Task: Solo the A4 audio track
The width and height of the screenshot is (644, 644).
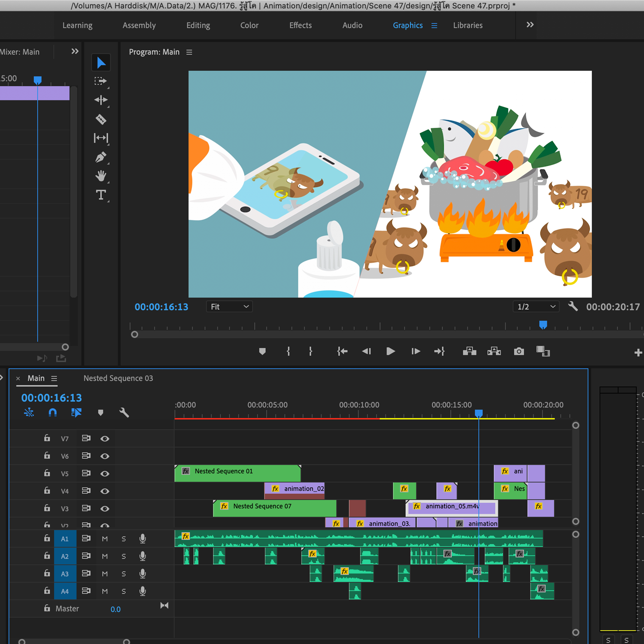Action: tap(124, 591)
